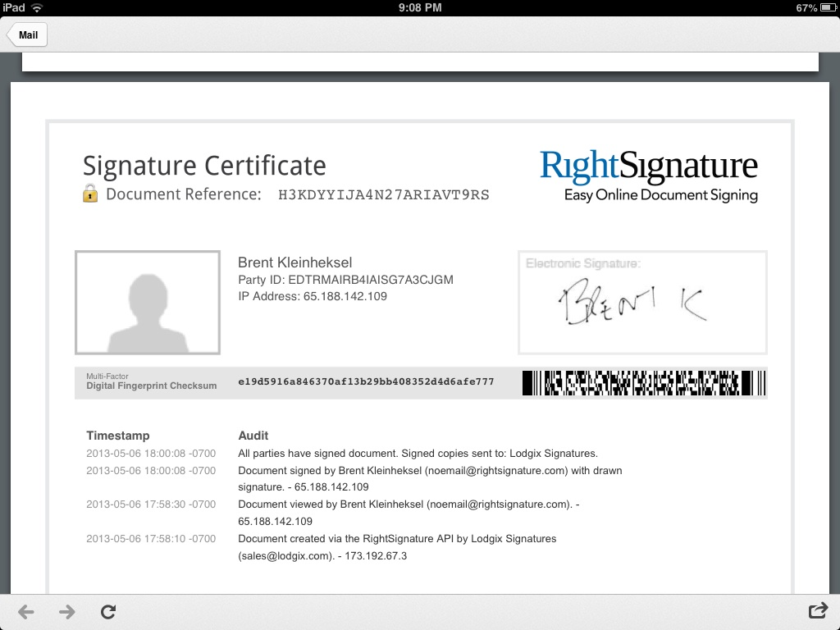The image size is (840, 630).
Task: Select Party ID EDTRMAIRB4IAISG7A3CJGM
Action: (345, 280)
